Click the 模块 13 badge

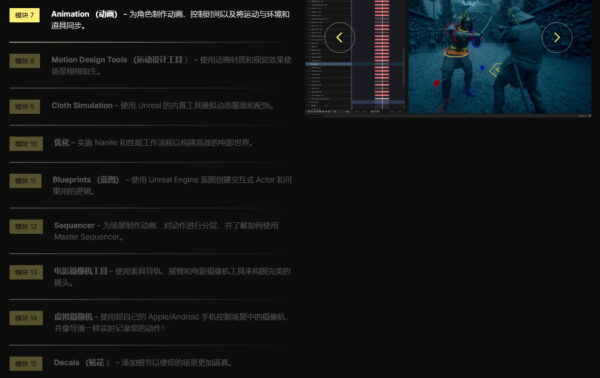point(26,272)
